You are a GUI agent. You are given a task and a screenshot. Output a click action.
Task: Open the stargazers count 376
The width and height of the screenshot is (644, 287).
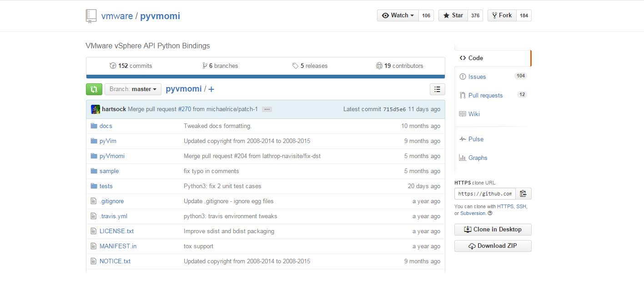tap(475, 15)
